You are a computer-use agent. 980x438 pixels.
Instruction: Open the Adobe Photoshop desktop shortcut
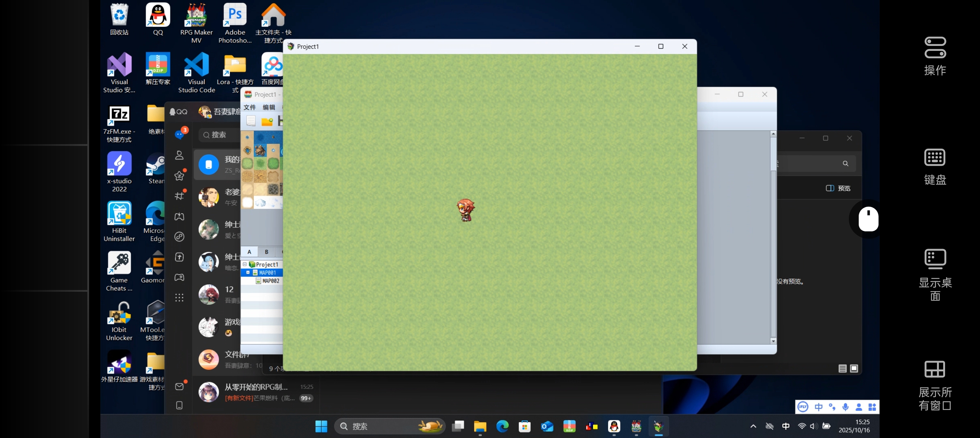click(235, 23)
